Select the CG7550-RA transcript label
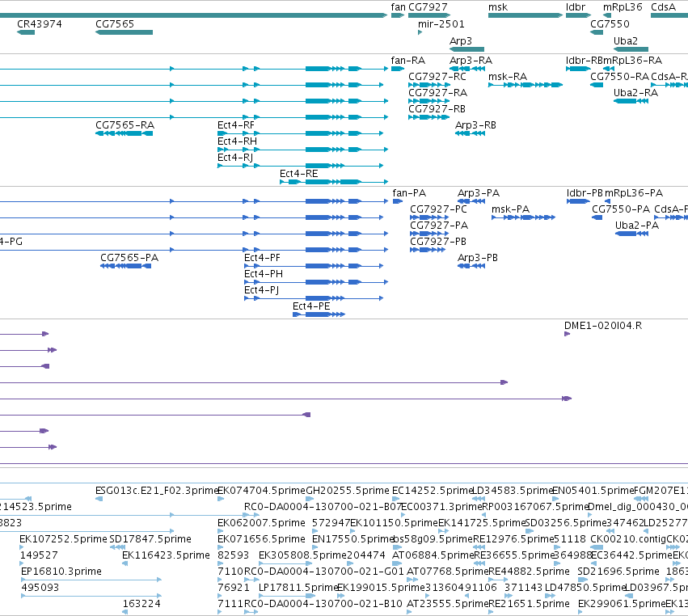This screenshot has height=616, width=688. (x=619, y=77)
